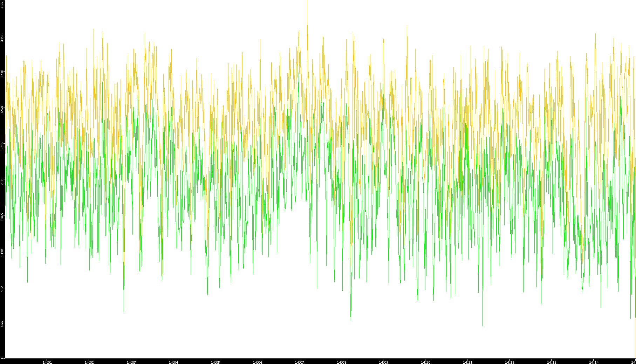636x364 pixels.
Task: Select the 4196 y-axis label
Action: [2, 37]
